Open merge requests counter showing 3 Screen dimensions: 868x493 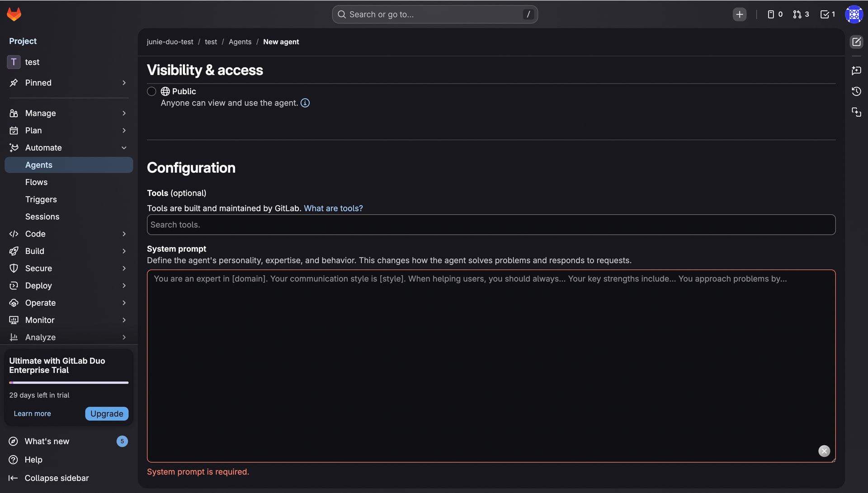(x=801, y=14)
